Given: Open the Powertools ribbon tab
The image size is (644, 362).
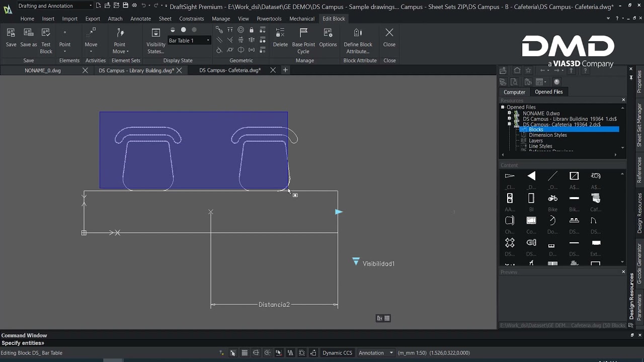Looking at the screenshot, I should pyautogui.click(x=269, y=19).
